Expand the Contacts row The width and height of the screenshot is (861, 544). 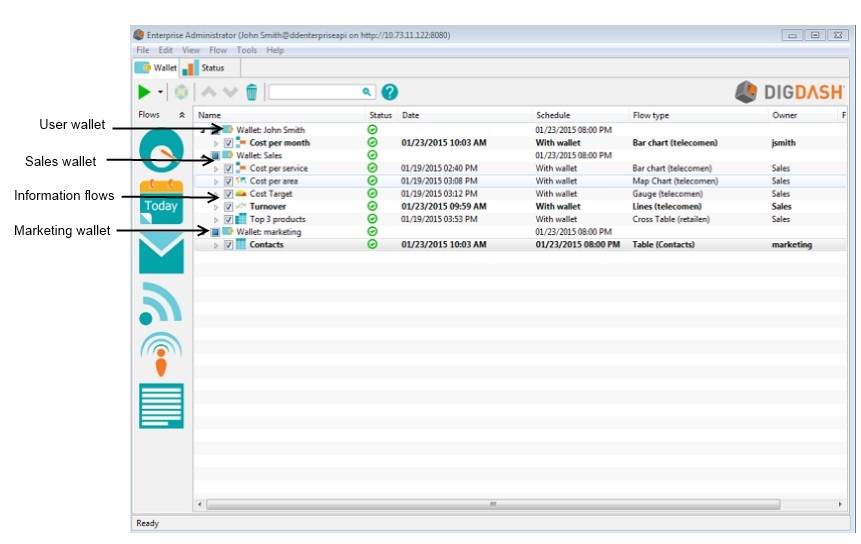(216, 245)
